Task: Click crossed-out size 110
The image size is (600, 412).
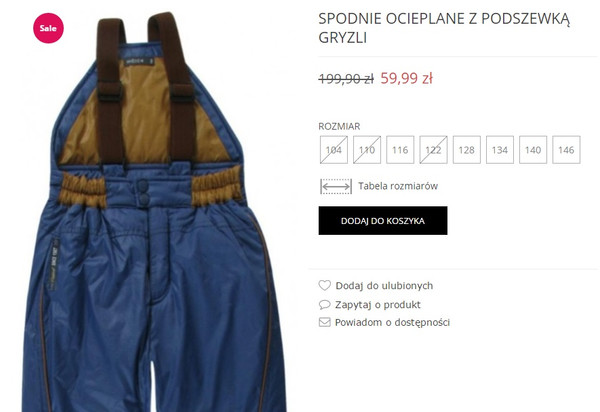Action: 367,150
